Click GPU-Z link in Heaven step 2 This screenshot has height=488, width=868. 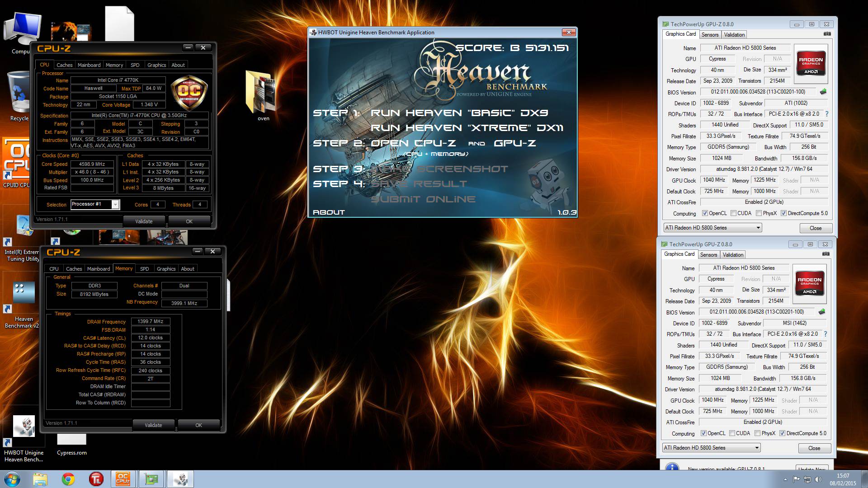pos(515,143)
